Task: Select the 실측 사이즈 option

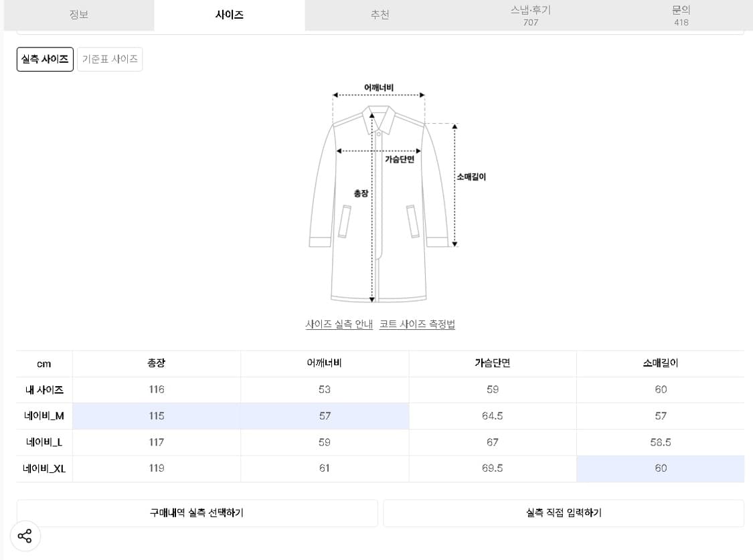Action: (x=44, y=59)
